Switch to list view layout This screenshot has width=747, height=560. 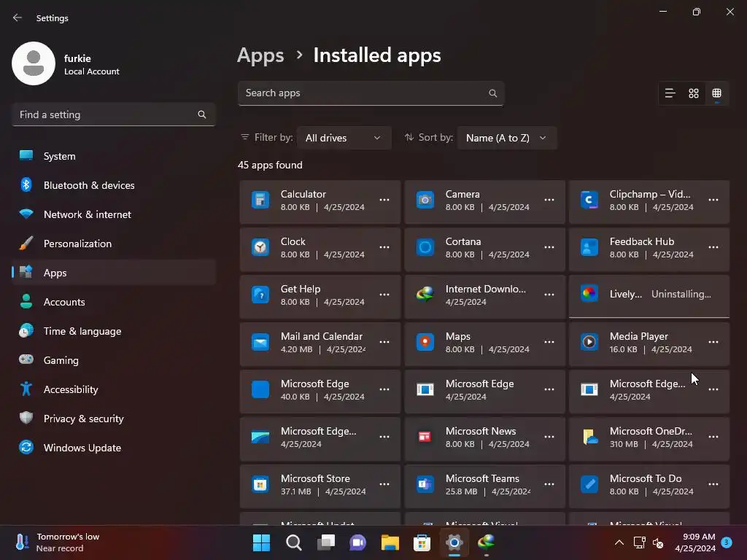click(670, 93)
